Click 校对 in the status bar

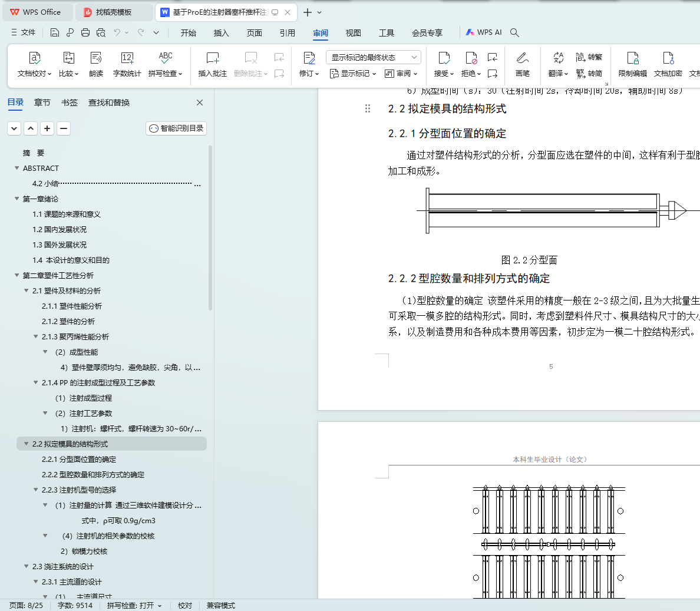[185, 605]
